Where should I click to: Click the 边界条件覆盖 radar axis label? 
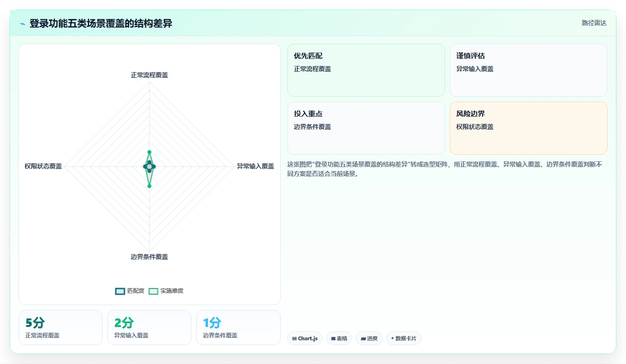[x=149, y=257]
